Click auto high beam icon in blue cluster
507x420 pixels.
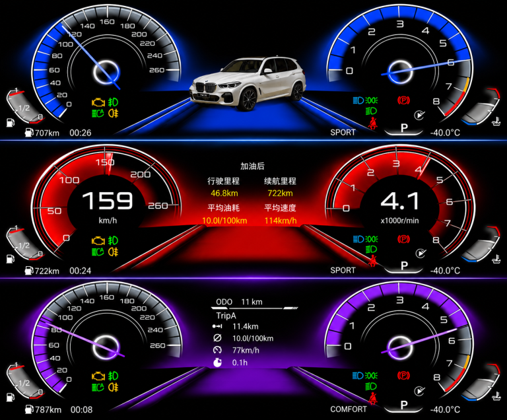[98, 113]
